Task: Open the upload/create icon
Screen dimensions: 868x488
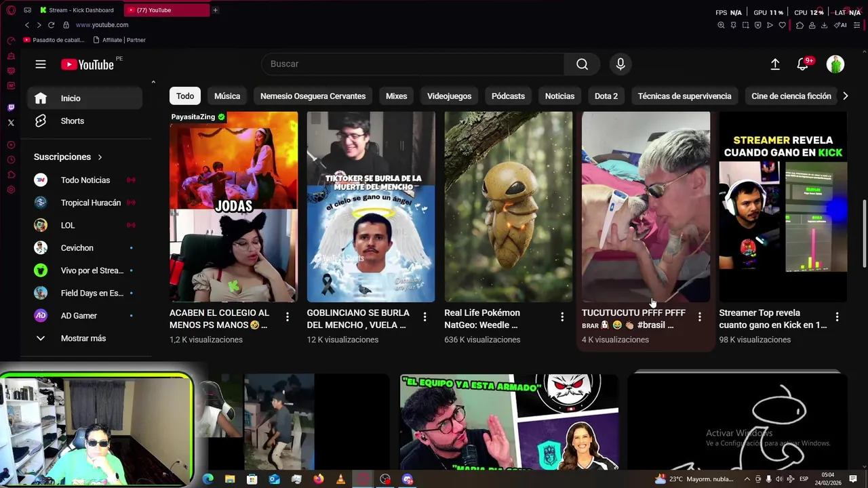Action: tap(775, 64)
